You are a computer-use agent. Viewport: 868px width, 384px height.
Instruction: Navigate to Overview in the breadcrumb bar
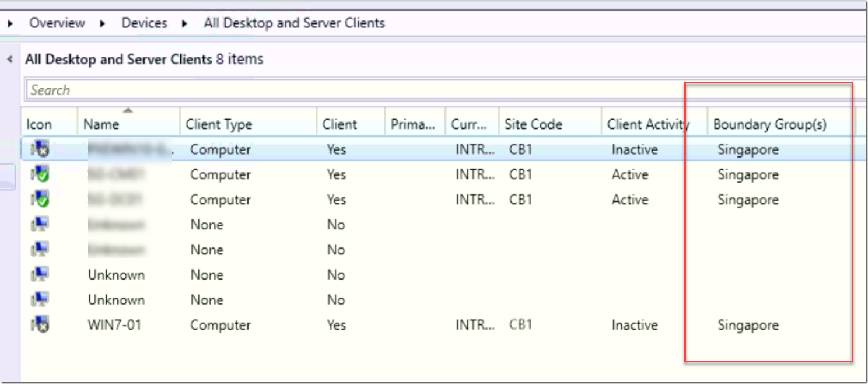click(57, 23)
